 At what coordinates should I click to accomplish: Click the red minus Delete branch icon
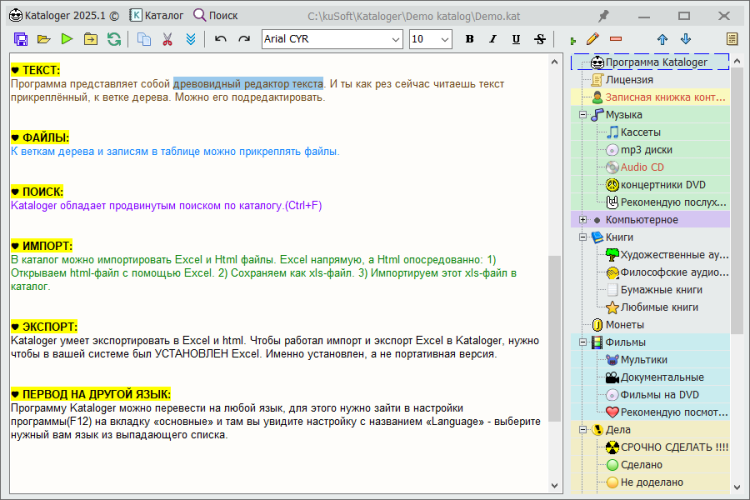point(615,39)
